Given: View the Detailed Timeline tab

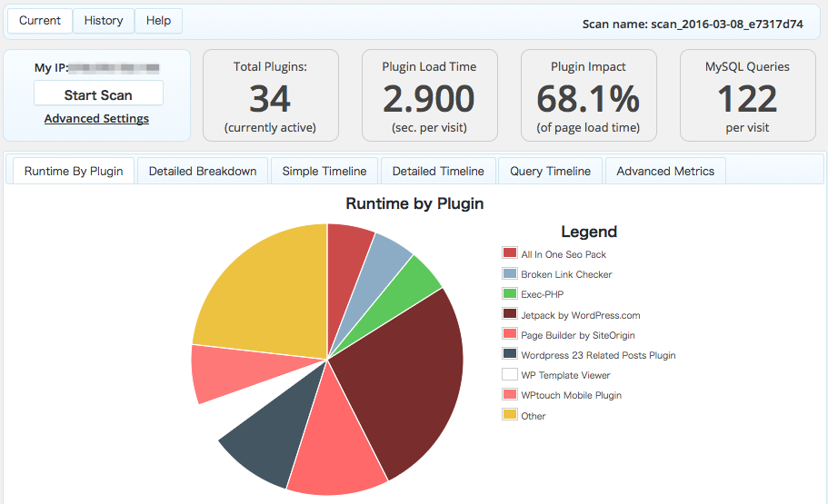Looking at the screenshot, I should click(x=438, y=171).
